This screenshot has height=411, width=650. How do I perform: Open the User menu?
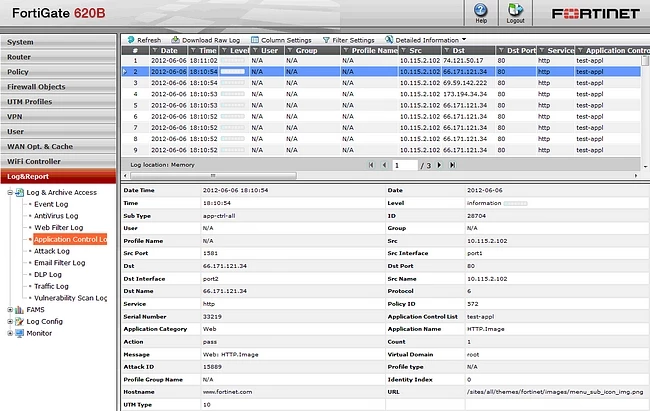pos(58,131)
